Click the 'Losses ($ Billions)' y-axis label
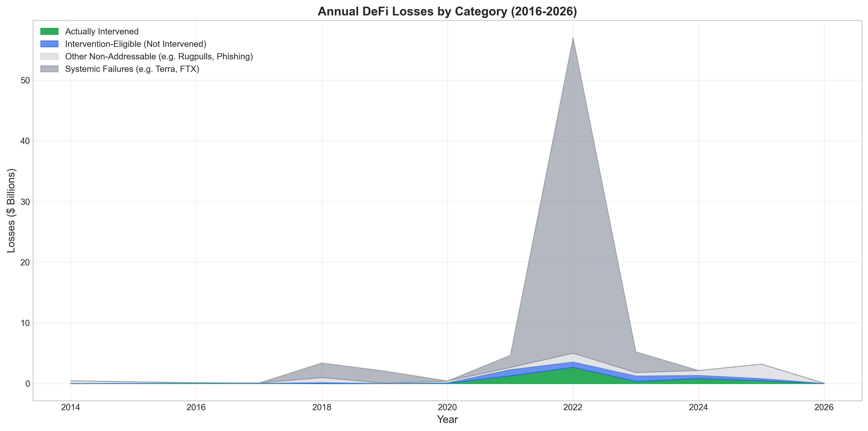This screenshot has width=868, height=431. pyautogui.click(x=11, y=210)
